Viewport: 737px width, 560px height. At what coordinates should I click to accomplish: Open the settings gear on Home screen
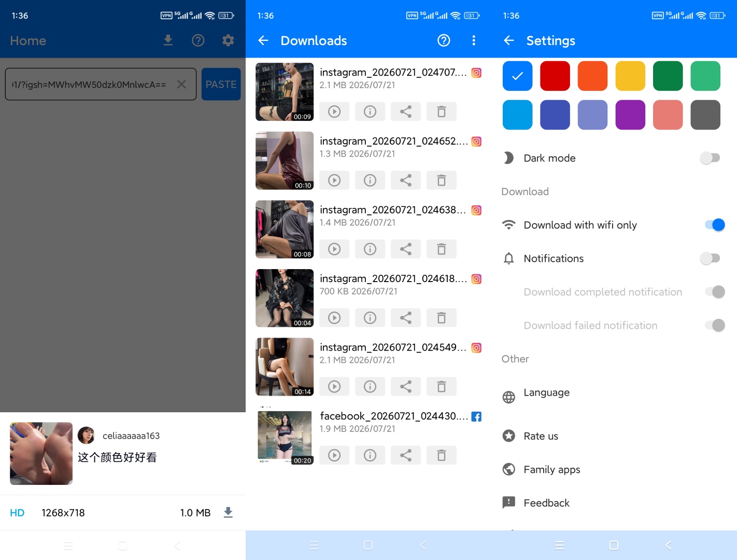tap(228, 40)
